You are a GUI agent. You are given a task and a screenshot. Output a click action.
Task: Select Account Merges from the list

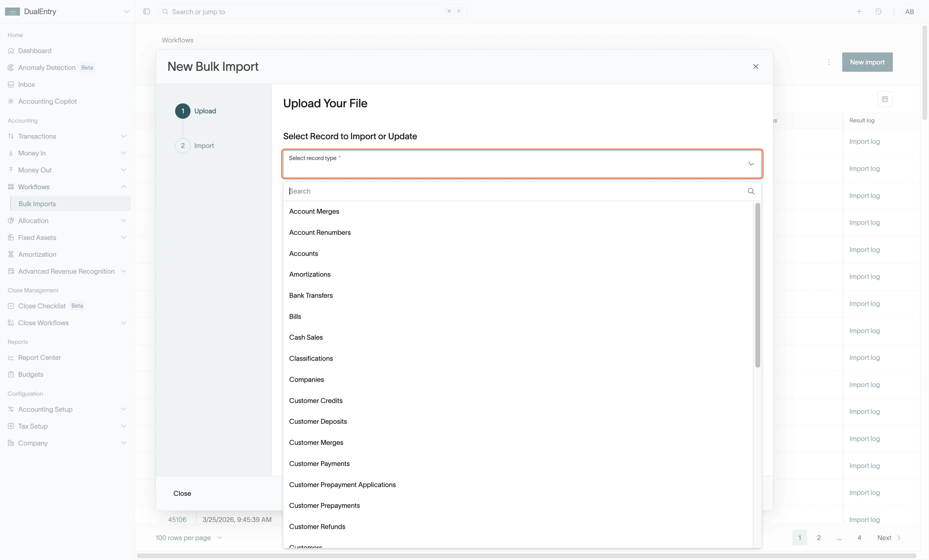(518, 212)
